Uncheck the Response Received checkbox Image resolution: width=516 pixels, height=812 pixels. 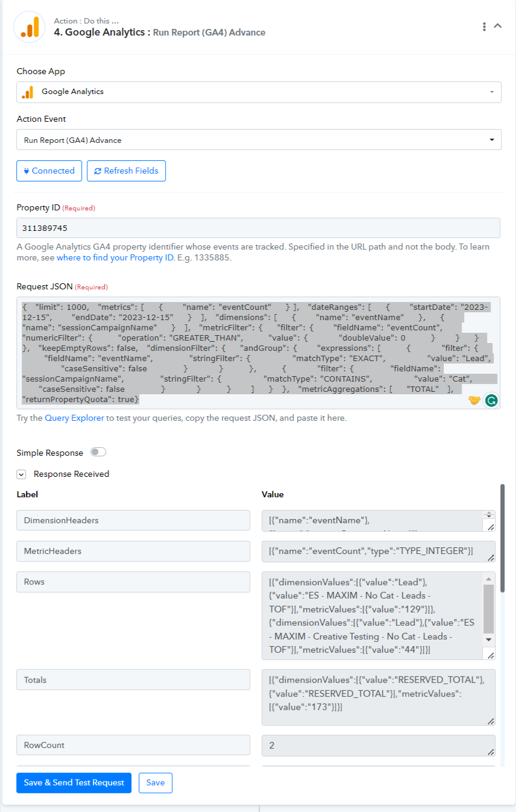click(21, 474)
